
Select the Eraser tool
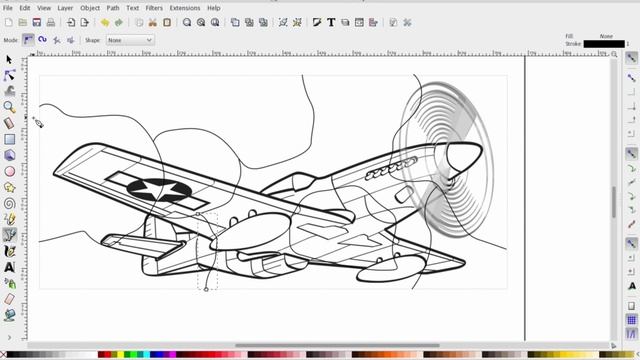(9, 299)
